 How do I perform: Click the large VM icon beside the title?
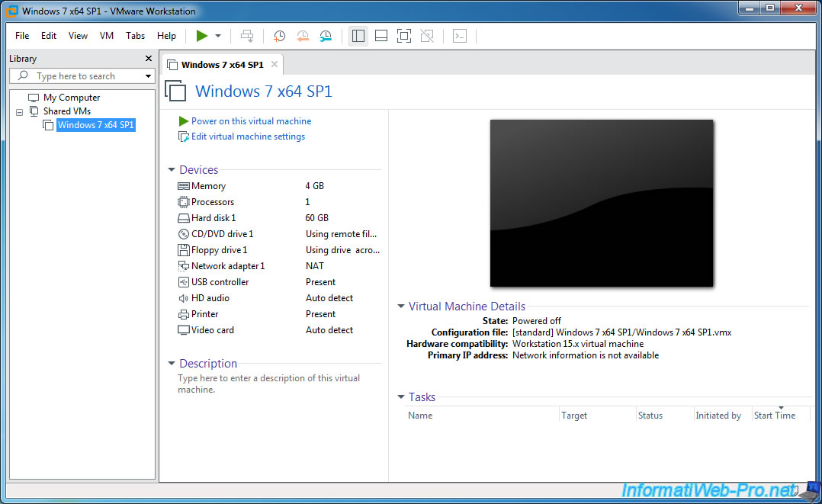coord(175,91)
